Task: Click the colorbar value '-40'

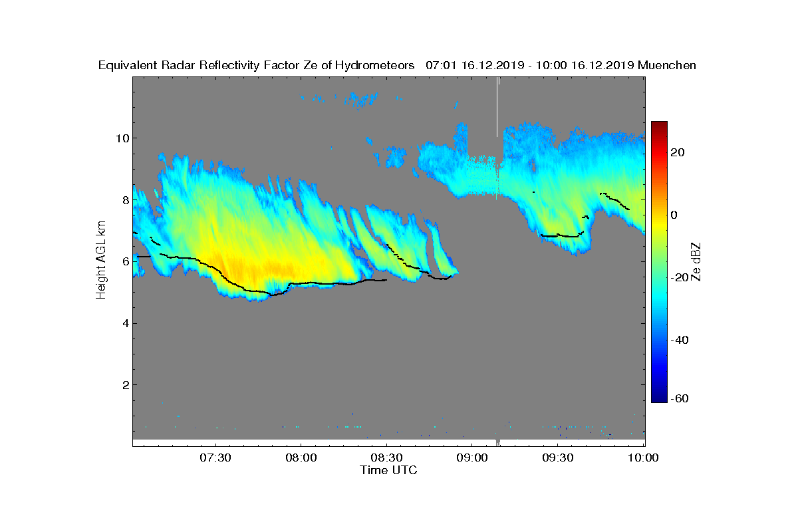Action: click(x=679, y=340)
